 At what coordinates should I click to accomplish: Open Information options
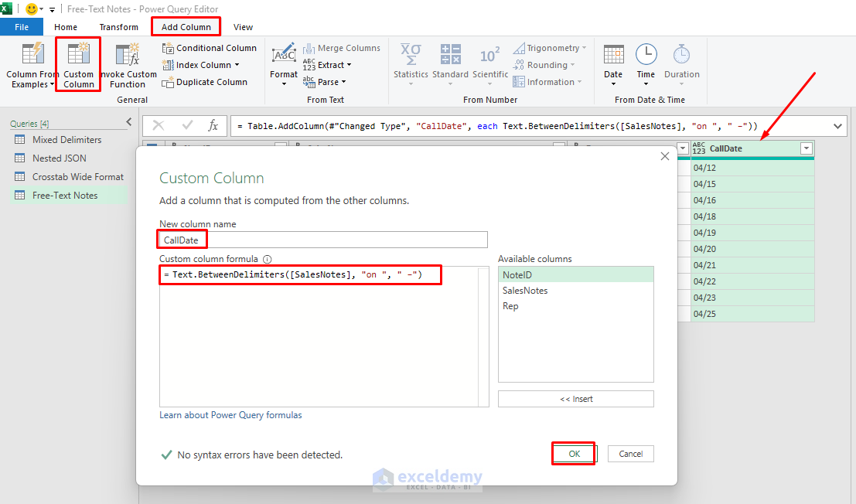[x=547, y=82]
